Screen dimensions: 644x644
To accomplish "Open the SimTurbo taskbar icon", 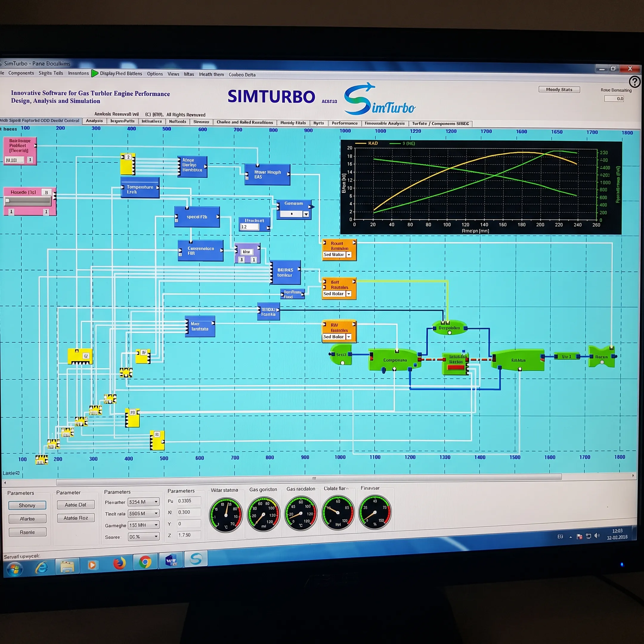I will (196, 559).
